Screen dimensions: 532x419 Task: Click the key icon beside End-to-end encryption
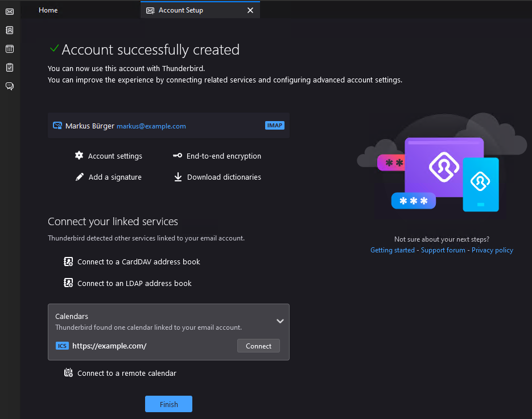coord(178,155)
